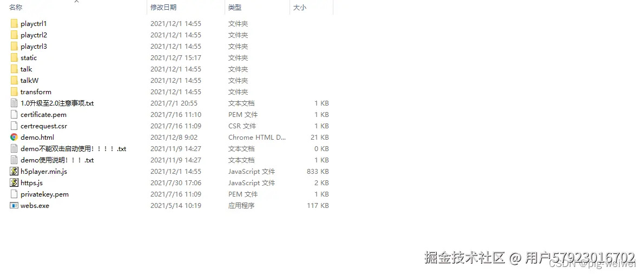Image resolution: width=644 pixels, height=274 pixels.
Task: Select file name privatekey.pem
Action: coord(44,194)
